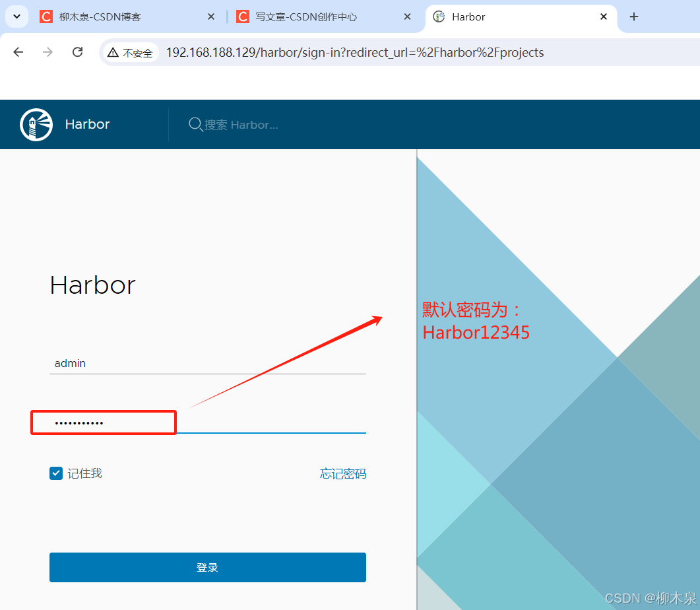This screenshot has width=700, height=610.
Task: Switch to the 柳木泉-CSDN博客 tab
Action: [127, 17]
